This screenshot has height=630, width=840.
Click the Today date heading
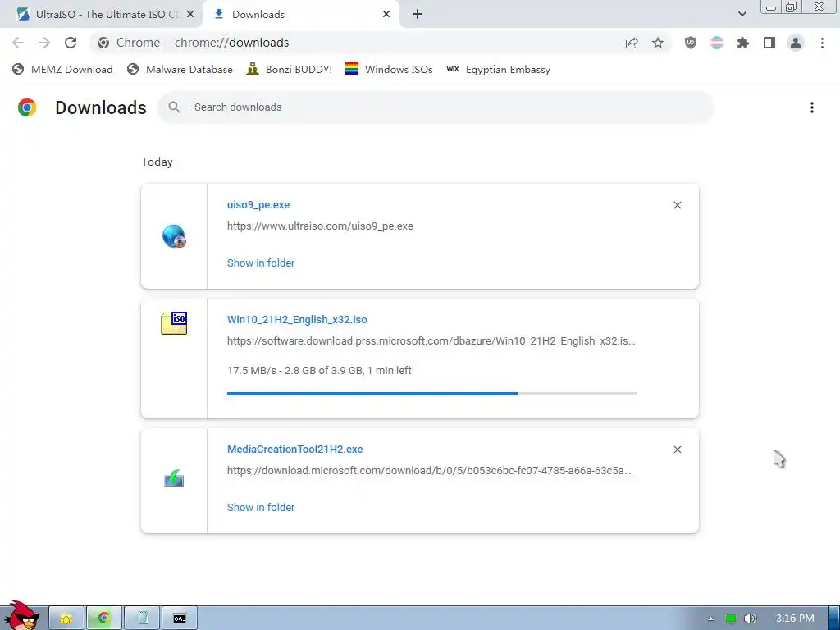[x=157, y=162]
